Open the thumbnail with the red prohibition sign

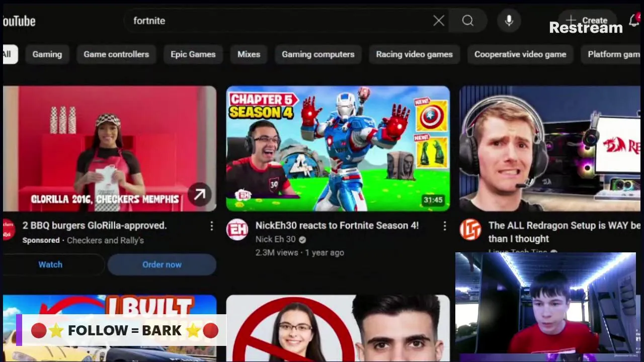click(338, 328)
